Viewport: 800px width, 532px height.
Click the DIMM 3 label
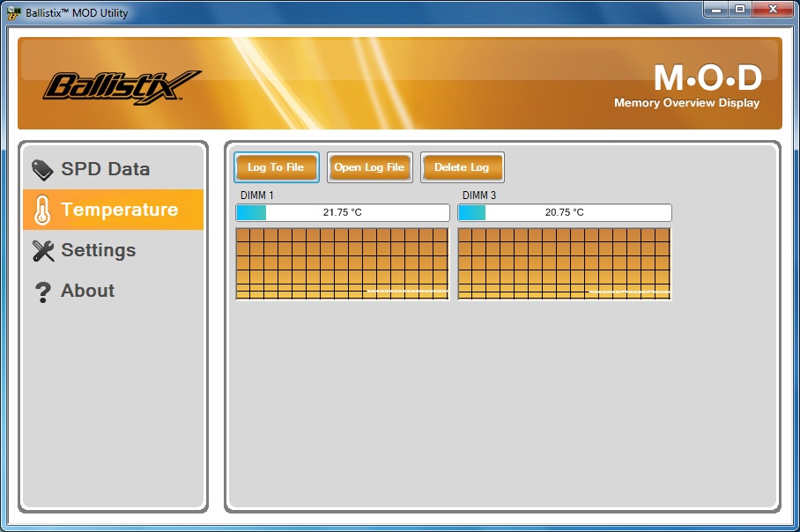479,196
